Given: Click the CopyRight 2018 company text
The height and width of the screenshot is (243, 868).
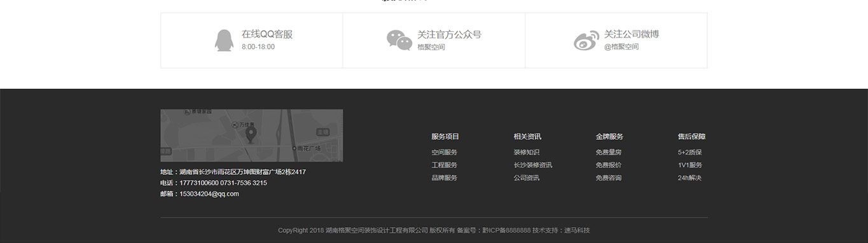Looking at the screenshot, I should coord(354,230).
